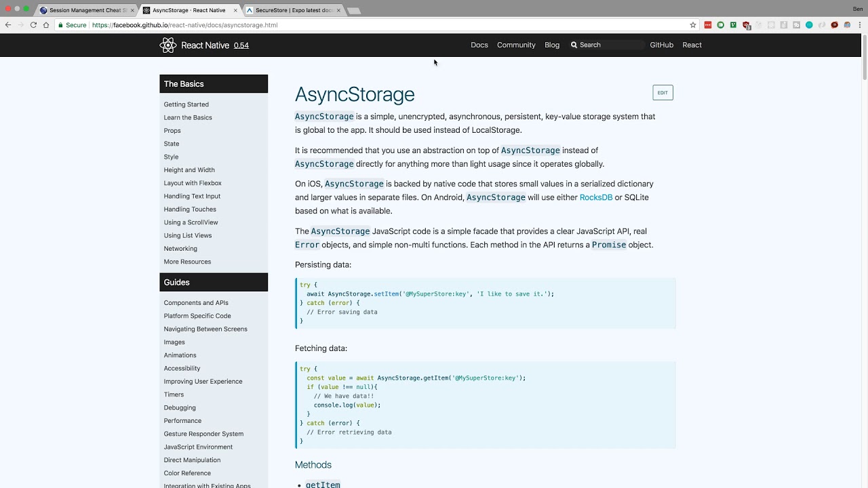Open the dark red eye extension icon
The height and width of the screenshot is (488, 868).
coord(835,25)
